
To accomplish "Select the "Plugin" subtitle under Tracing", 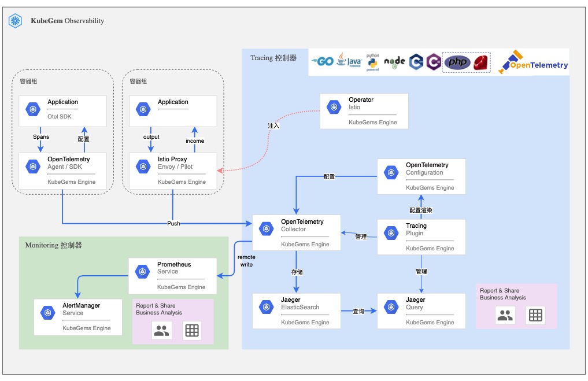I will coord(415,233).
